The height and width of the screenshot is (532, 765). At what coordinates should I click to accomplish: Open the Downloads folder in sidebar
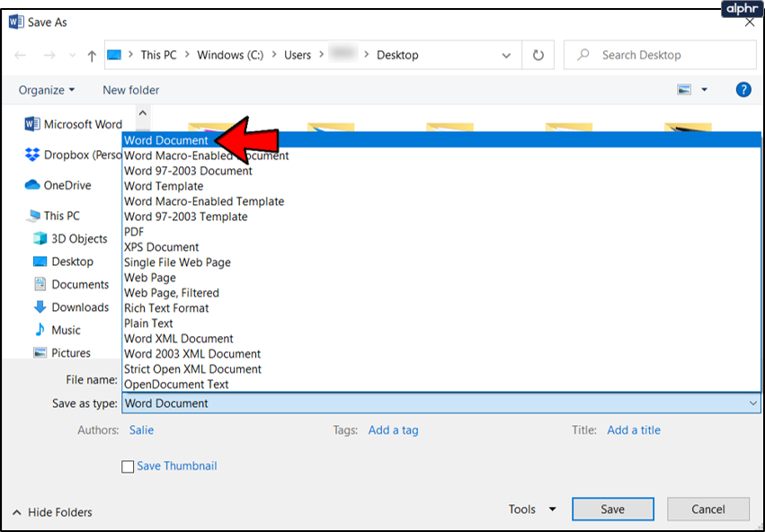pos(71,307)
